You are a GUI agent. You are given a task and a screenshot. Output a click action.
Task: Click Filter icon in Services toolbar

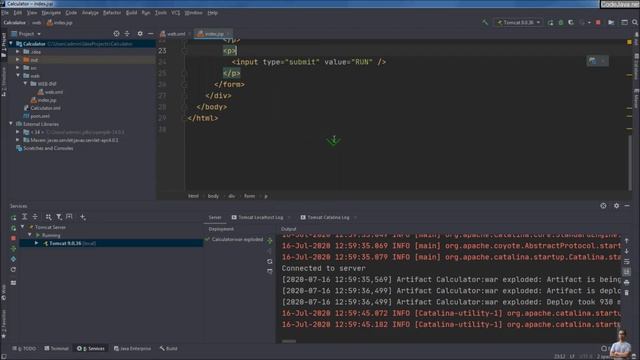[59, 217]
